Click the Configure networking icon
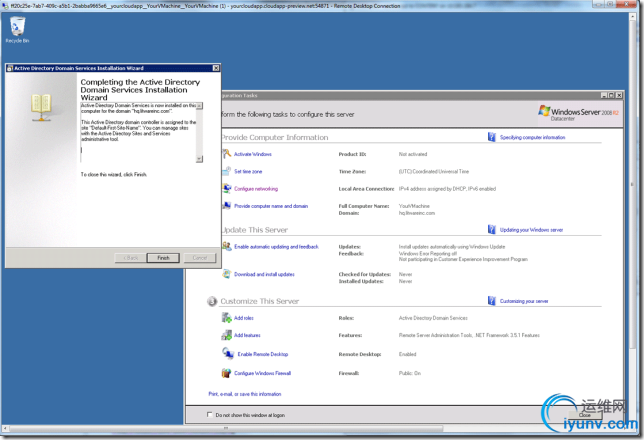Viewport: 644px width, 440px height. point(227,188)
